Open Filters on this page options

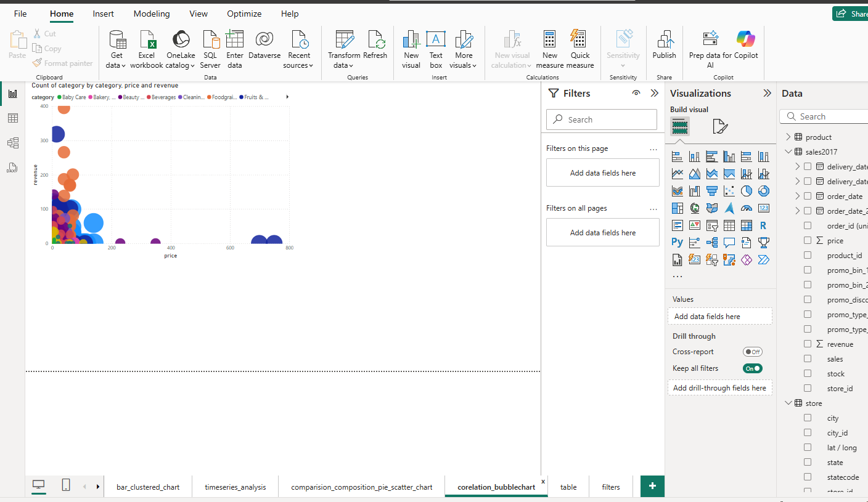click(653, 148)
